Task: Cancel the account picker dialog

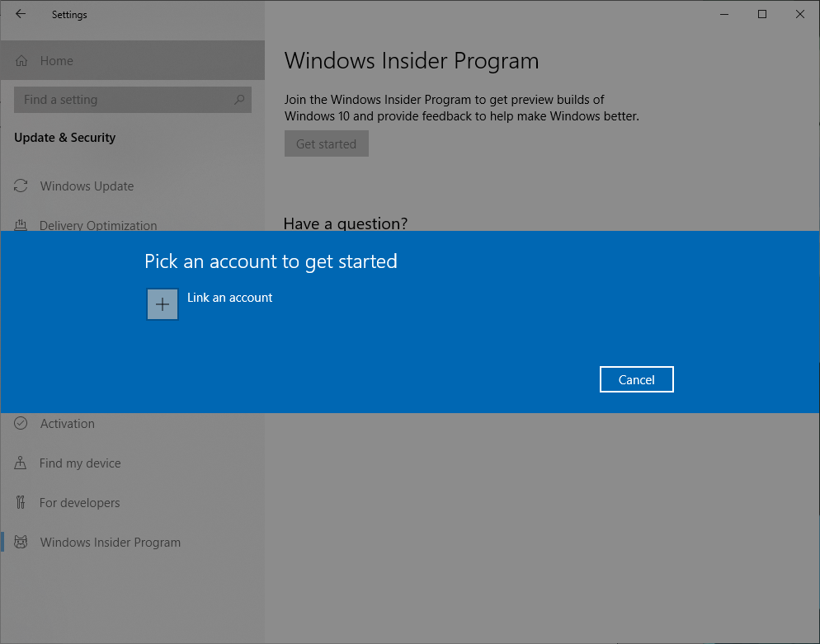Action: (636, 378)
